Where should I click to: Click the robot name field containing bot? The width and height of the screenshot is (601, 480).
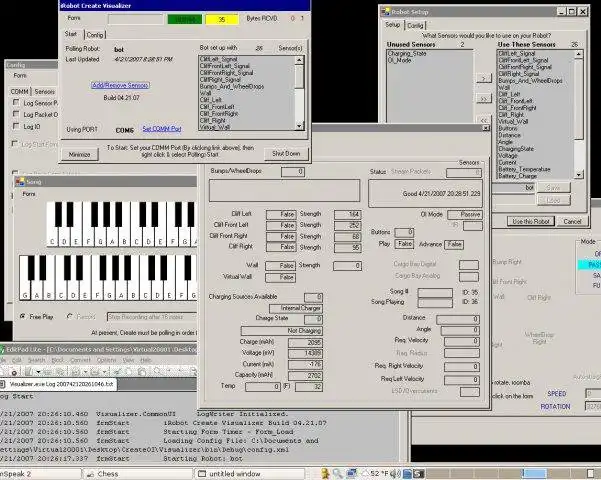tap(514, 187)
